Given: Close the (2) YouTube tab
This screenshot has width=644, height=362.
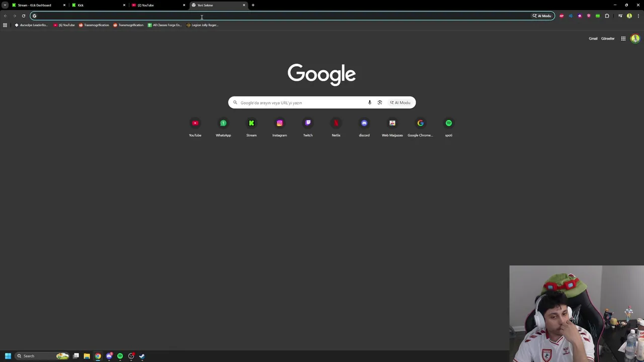Looking at the screenshot, I should click(x=184, y=5).
